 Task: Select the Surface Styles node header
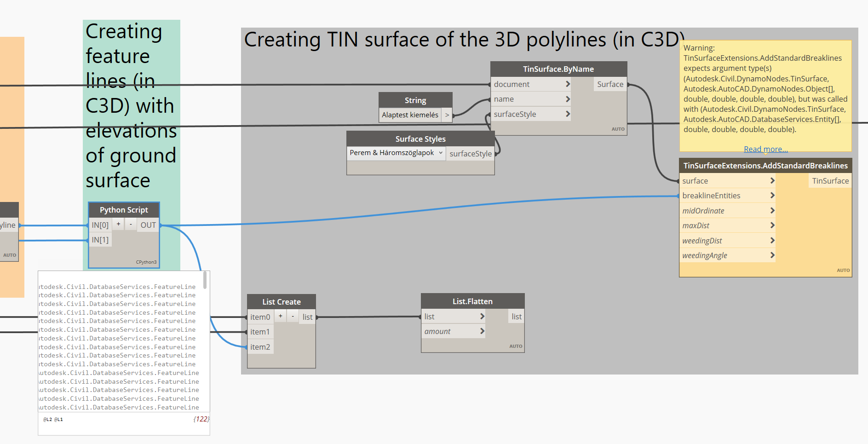(x=420, y=139)
